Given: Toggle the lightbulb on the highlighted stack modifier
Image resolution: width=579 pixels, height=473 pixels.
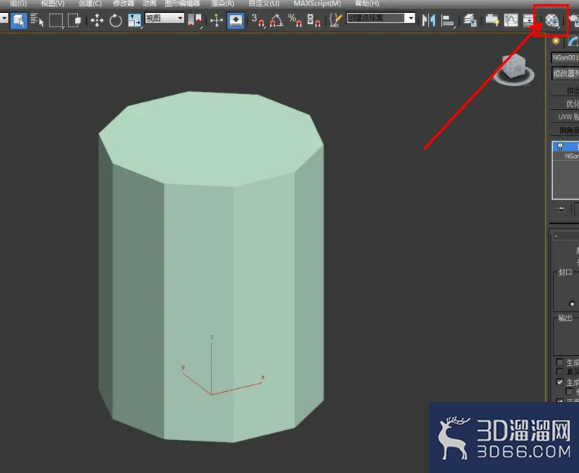Looking at the screenshot, I should pos(560,147).
